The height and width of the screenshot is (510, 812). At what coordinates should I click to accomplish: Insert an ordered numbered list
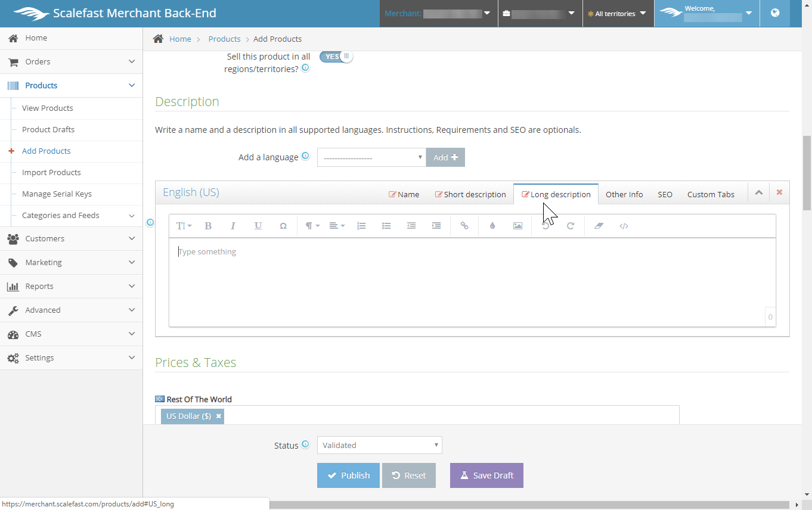[361, 226]
